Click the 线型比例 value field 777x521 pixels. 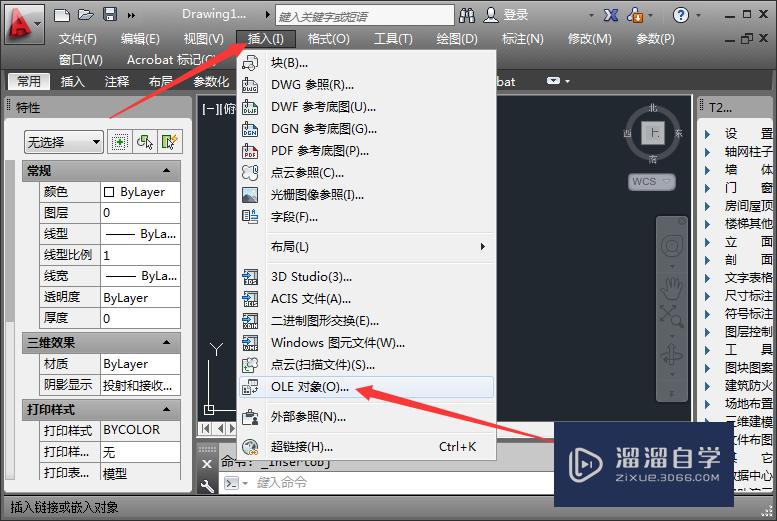[140, 255]
